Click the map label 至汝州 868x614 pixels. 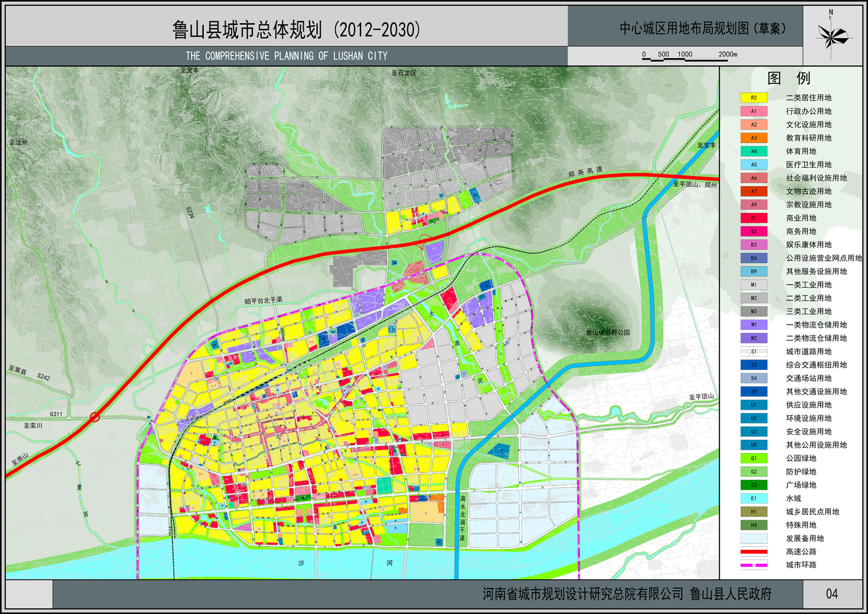point(19,142)
